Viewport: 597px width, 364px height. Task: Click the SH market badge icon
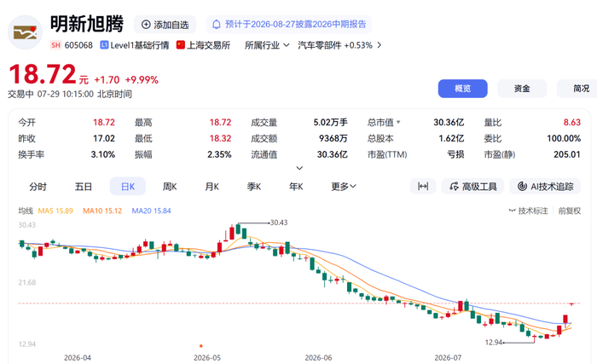(x=55, y=45)
